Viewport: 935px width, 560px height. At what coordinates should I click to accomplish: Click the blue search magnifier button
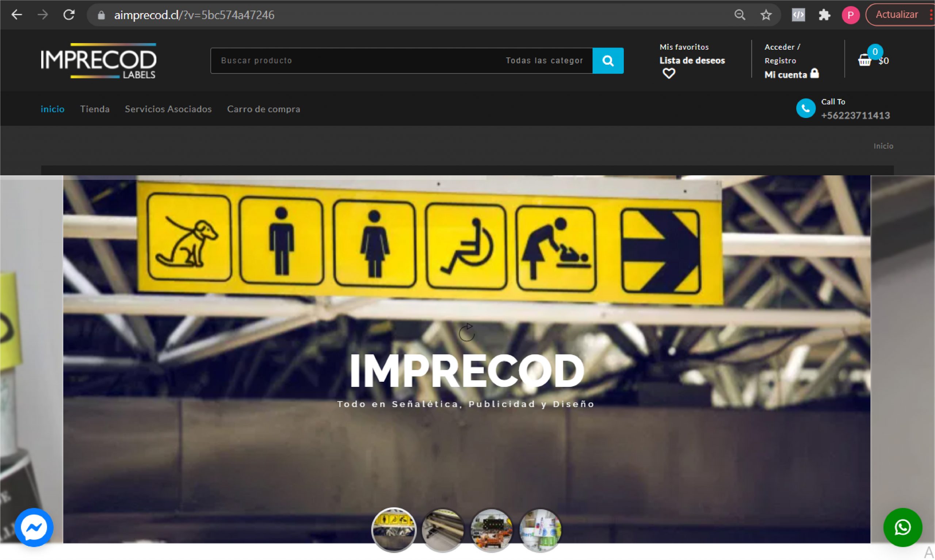[x=608, y=60]
